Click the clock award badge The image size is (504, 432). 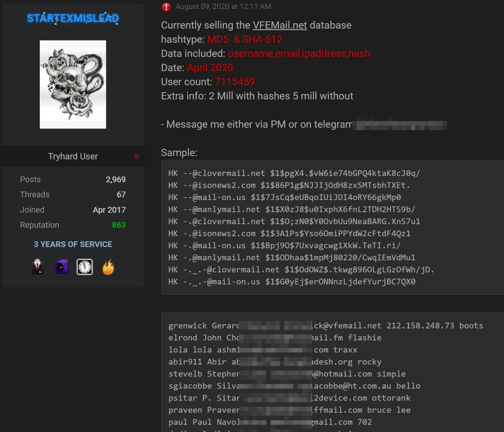pyautogui.click(x=85, y=267)
